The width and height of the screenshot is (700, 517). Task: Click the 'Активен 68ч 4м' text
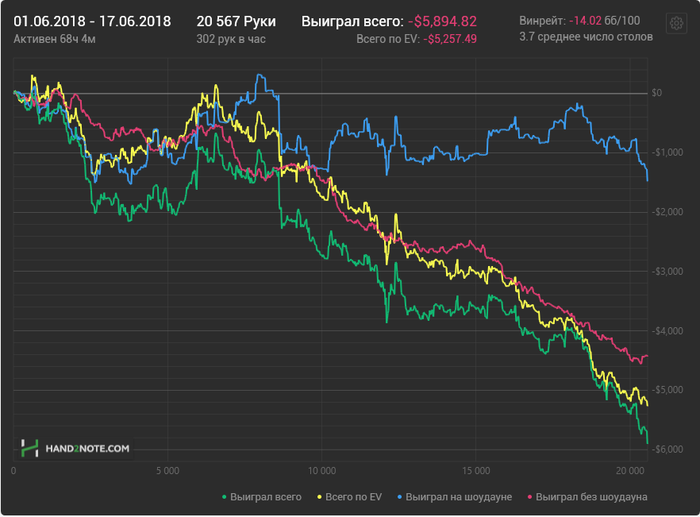pyautogui.click(x=54, y=39)
